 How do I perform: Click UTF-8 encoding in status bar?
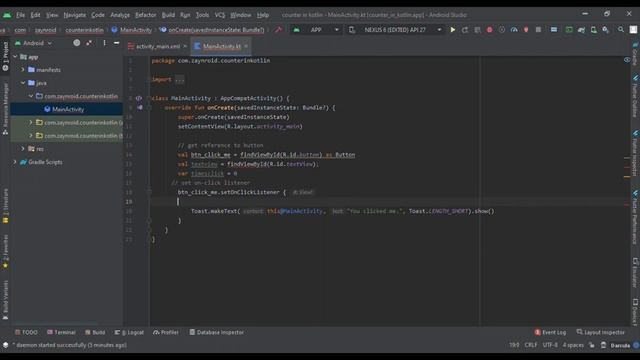click(550, 345)
